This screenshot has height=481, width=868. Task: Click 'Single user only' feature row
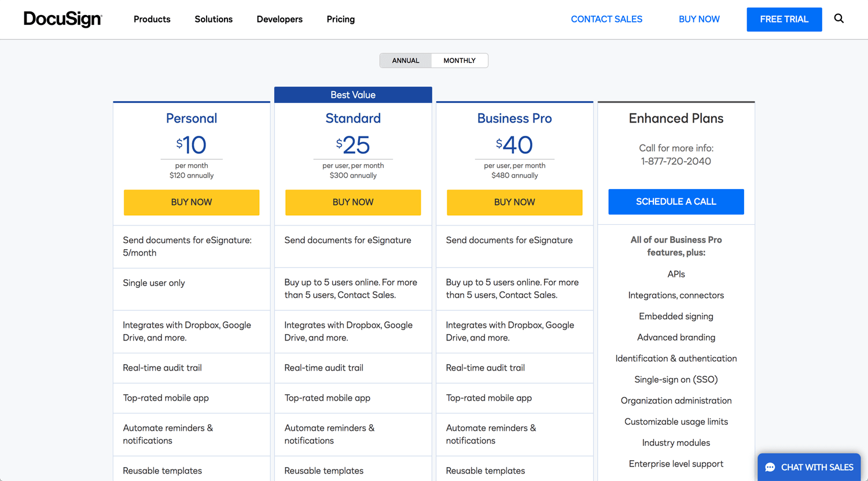coord(192,289)
